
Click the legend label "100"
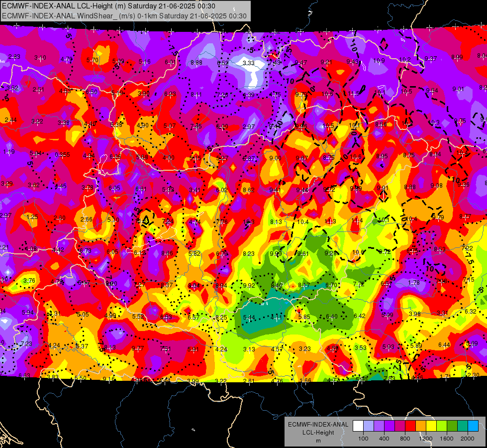pyautogui.click(x=363, y=439)
